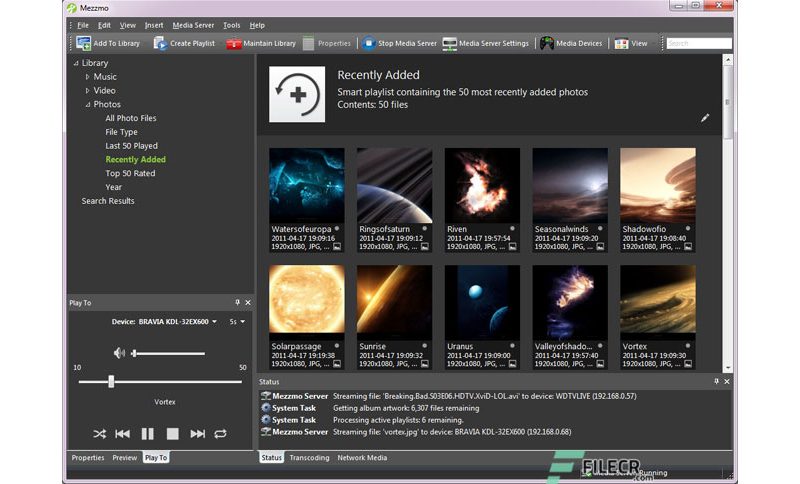Select File Type under Photos
This screenshot has width=800, height=484.
coord(121,132)
